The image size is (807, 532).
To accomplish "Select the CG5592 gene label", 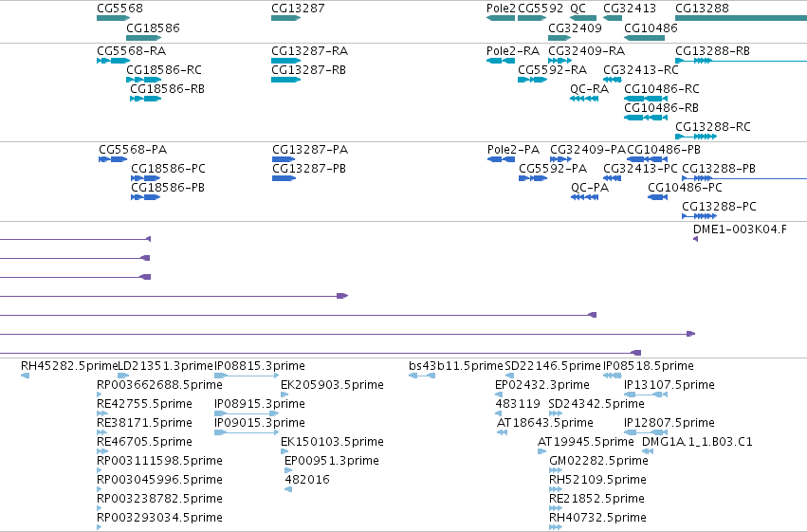I will coord(541,9).
